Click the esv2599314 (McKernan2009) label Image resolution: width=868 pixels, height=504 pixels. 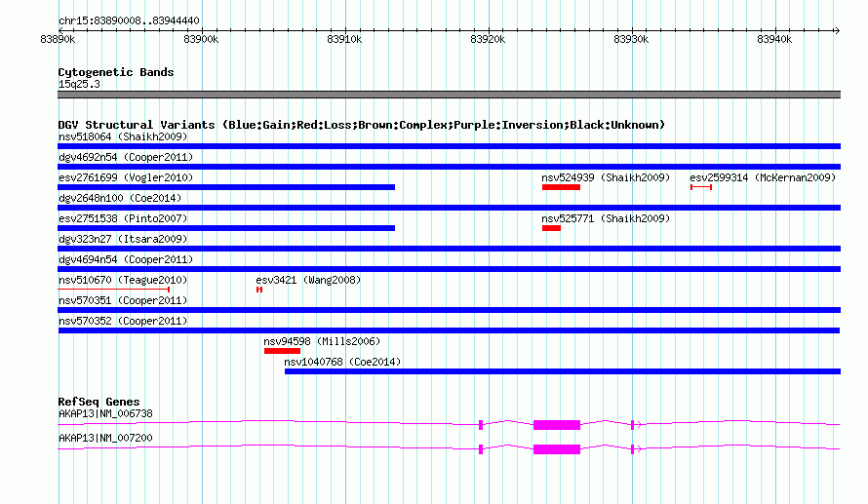763,177
